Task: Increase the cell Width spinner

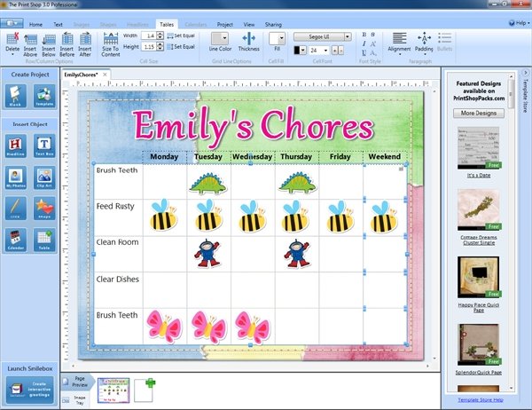Action: tap(160, 34)
